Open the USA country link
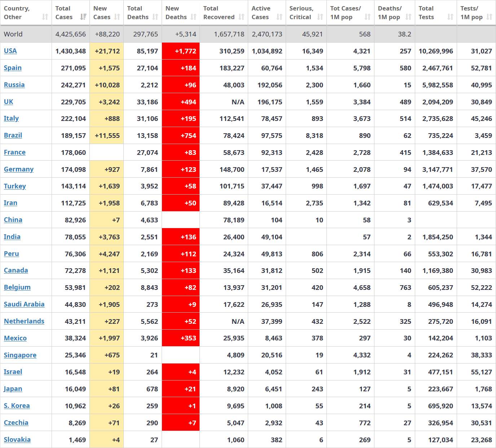This screenshot has width=496, height=448. (x=10, y=51)
